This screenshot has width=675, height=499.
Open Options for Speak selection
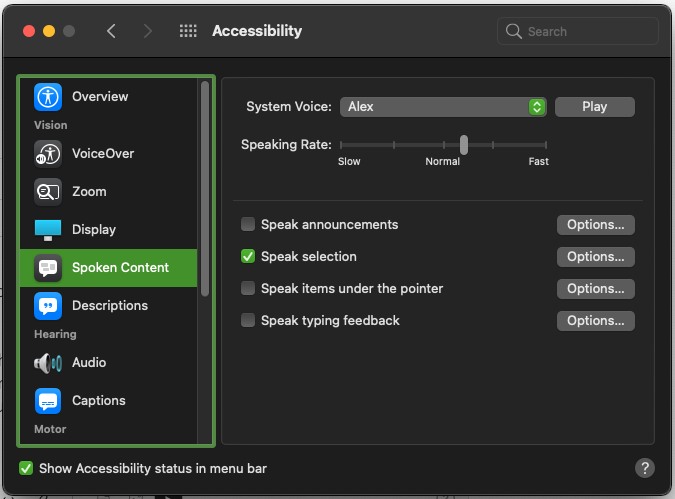595,257
